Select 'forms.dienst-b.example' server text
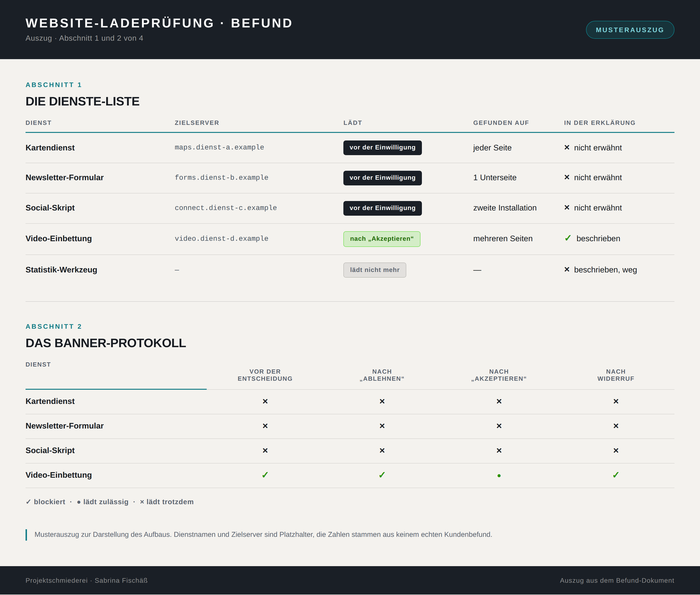 coord(222,178)
